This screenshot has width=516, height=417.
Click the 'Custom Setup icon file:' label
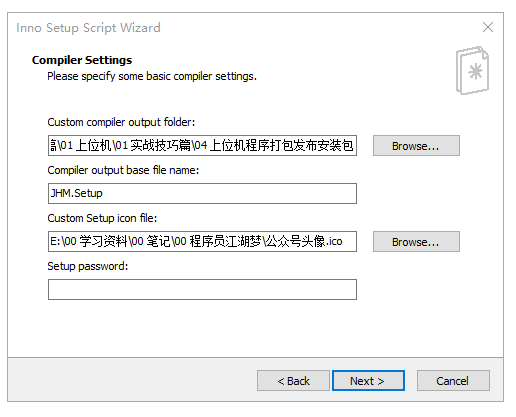pos(102,218)
